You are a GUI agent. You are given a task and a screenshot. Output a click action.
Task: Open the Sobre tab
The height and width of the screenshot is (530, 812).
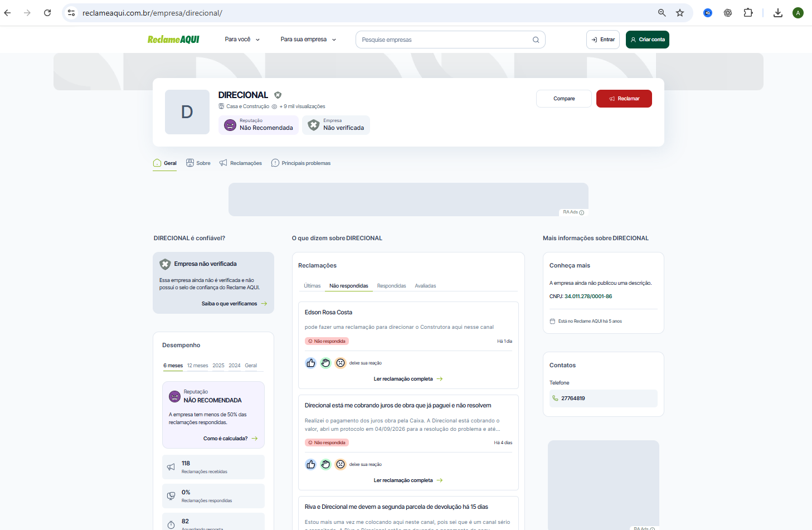point(198,163)
